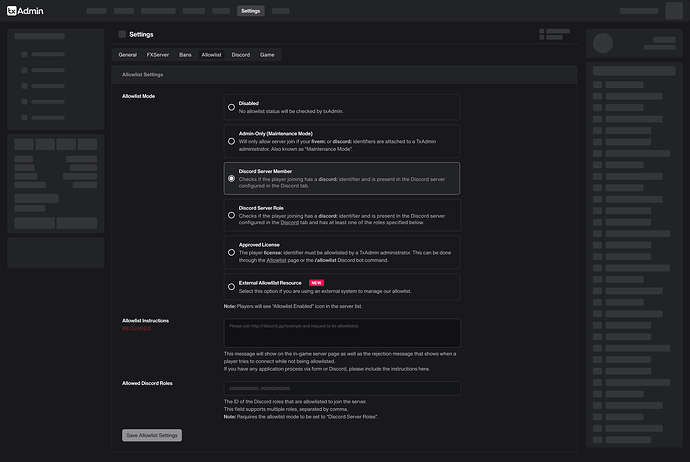Image resolution: width=690 pixels, height=462 pixels.
Task: Click the 'Allowlist Instructions' label
Action: 146,321
